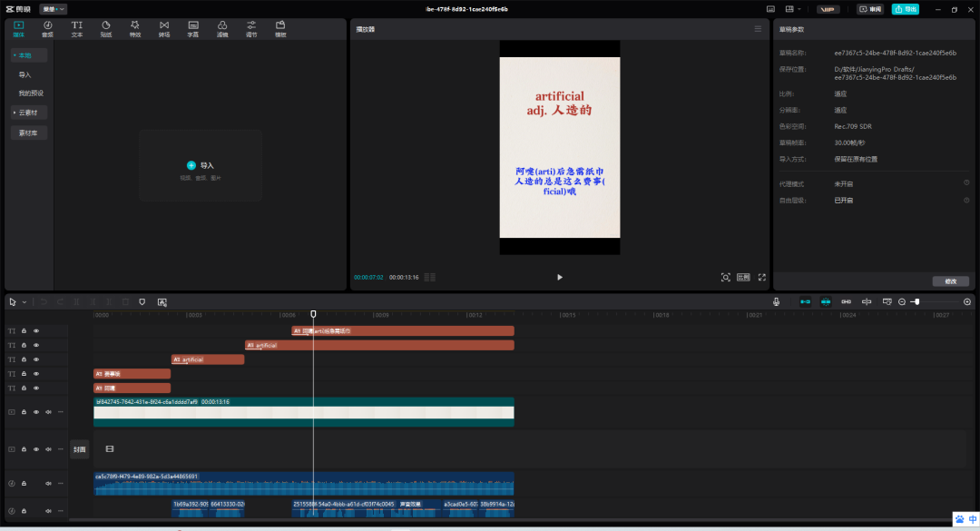Open the 特效 (Effects) panel
This screenshot has height=531, width=980.
tap(134, 28)
